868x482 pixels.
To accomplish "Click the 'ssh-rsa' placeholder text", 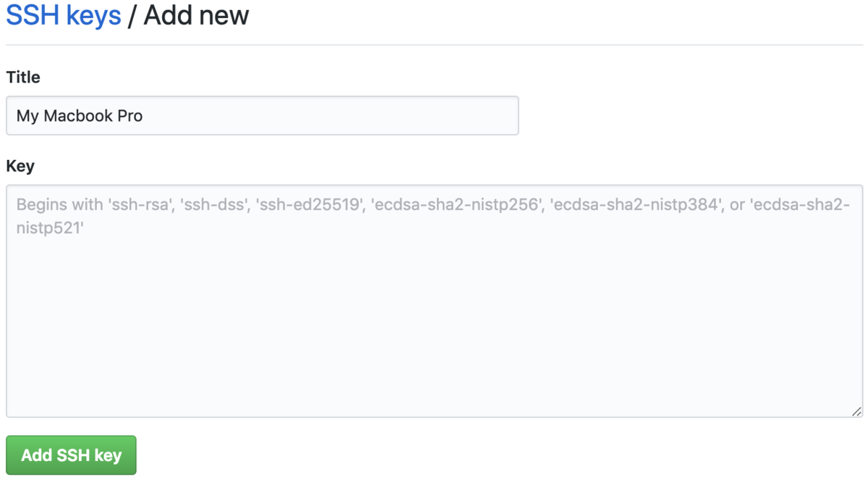I will 138,206.
